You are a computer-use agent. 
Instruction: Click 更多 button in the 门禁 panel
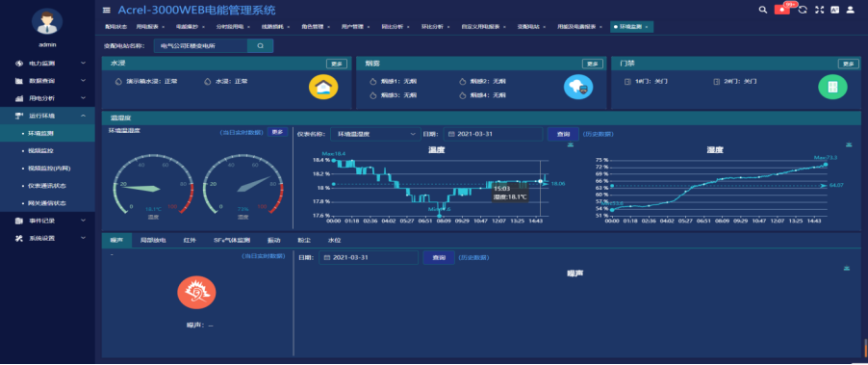point(848,64)
